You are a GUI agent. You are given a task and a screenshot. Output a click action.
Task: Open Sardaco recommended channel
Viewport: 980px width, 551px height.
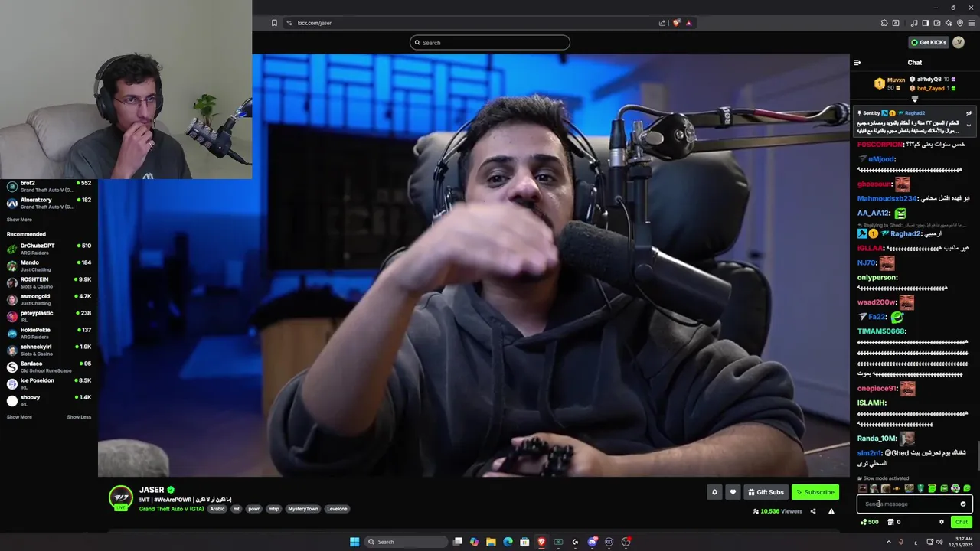point(49,367)
